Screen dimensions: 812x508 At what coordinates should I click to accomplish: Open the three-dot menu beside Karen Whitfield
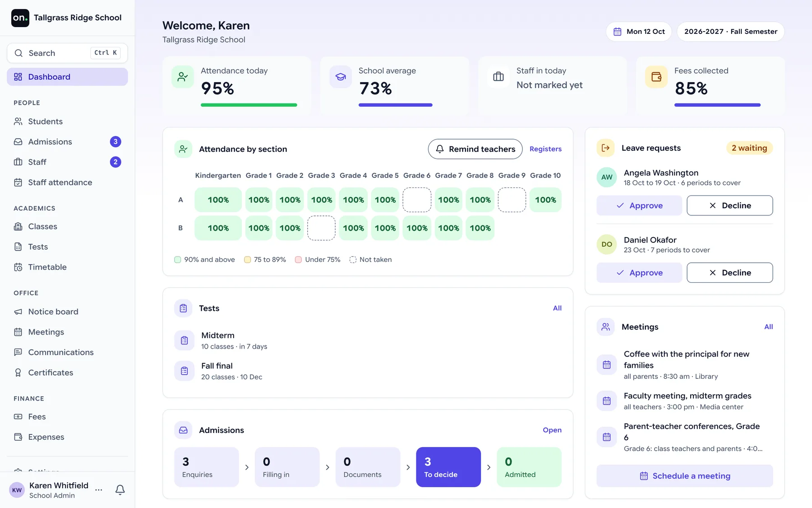click(x=99, y=490)
